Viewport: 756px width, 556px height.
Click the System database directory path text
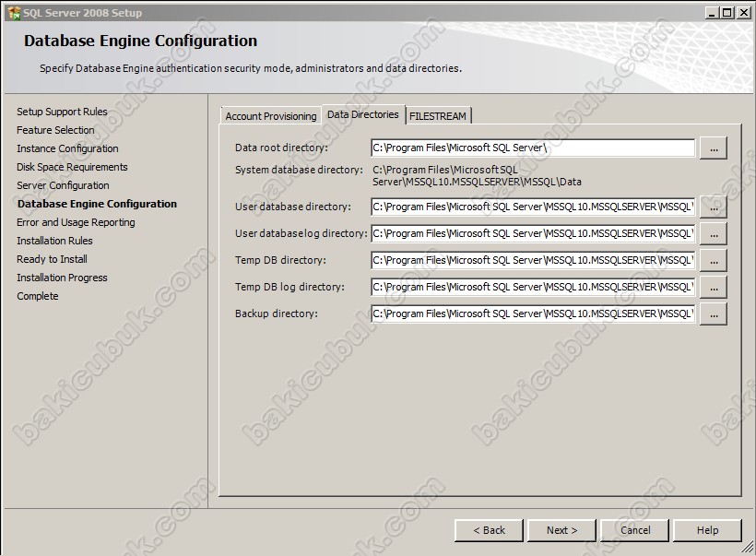coord(477,175)
